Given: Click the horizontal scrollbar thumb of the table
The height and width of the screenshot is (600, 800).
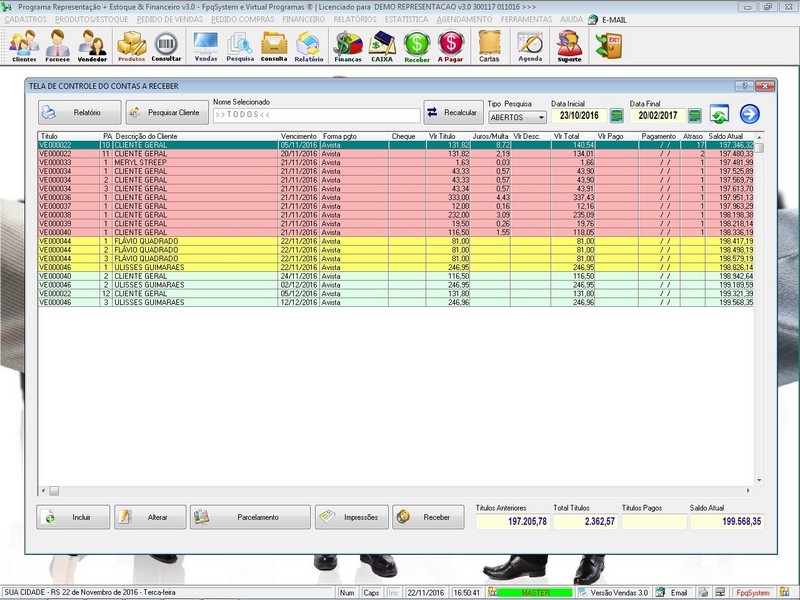Looking at the screenshot, I should point(54,491).
